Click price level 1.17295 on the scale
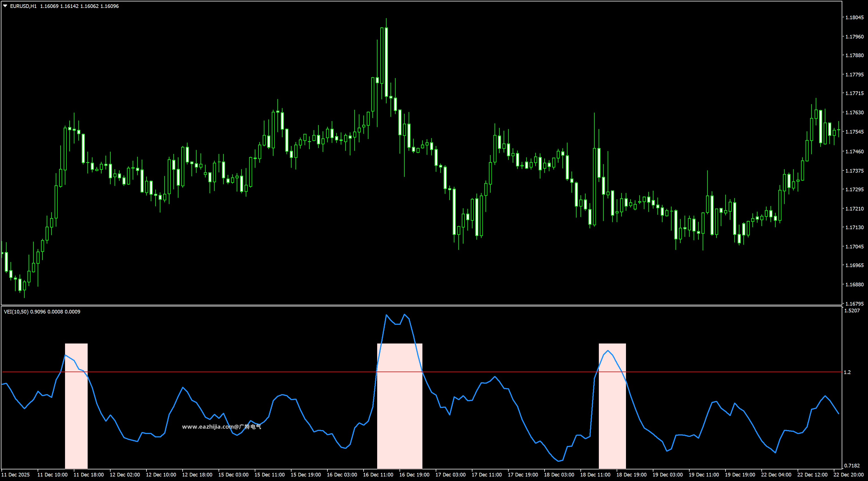 tap(854, 190)
